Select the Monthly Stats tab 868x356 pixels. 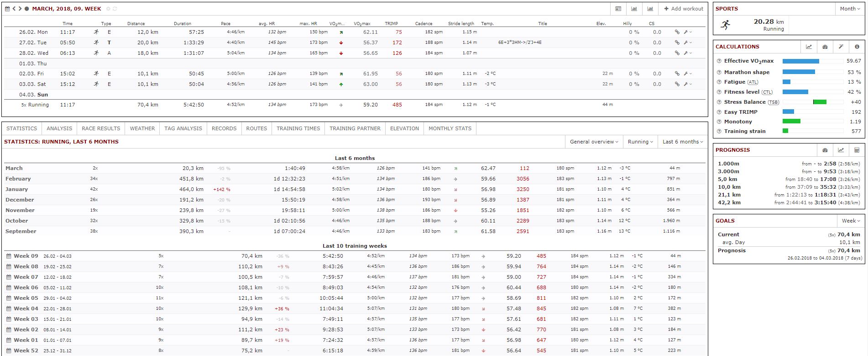[x=450, y=128]
